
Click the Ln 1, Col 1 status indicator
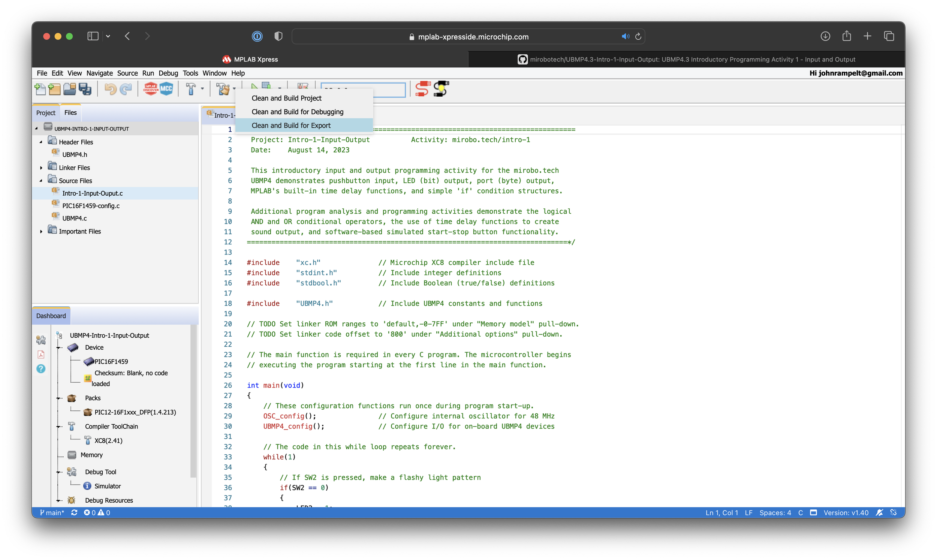point(721,512)
